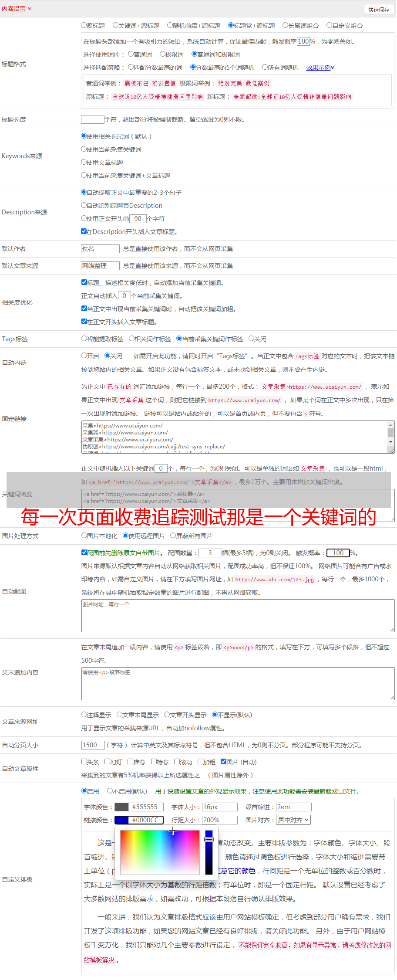The image size is (397, 980).
Task: Click the 链接颜色 blue color swatch
Action: click(121, 820)
